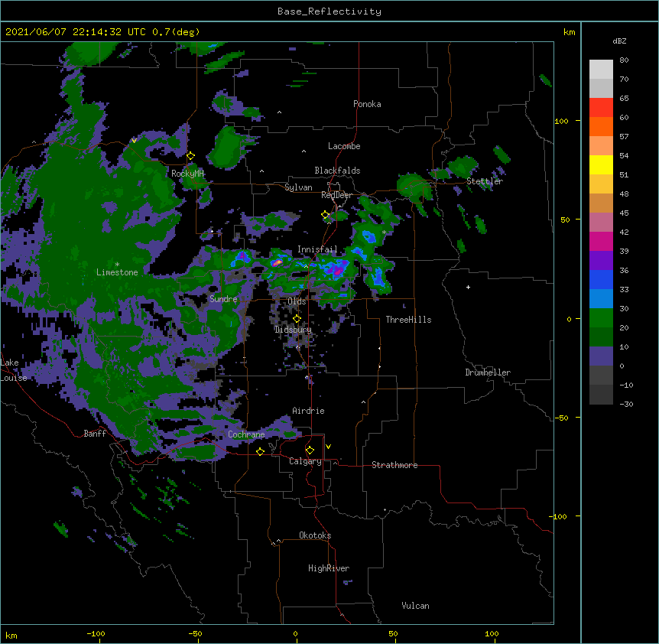The image size is (659, 644).
Task: Click the HighRiver label
Action: click(x=329, y=568)
